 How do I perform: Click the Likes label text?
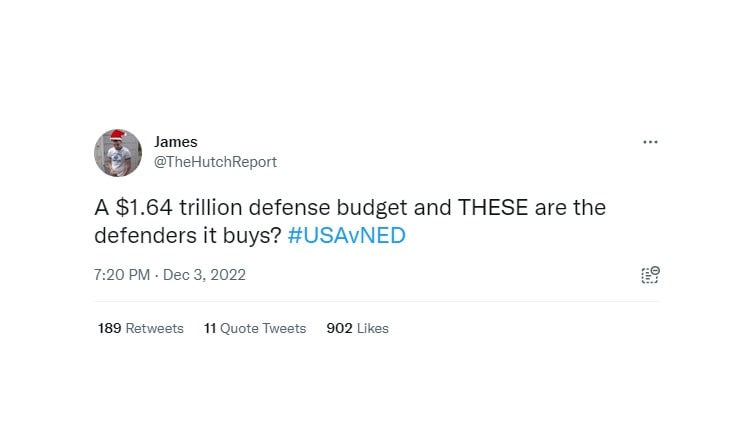(x=373, y=328)
